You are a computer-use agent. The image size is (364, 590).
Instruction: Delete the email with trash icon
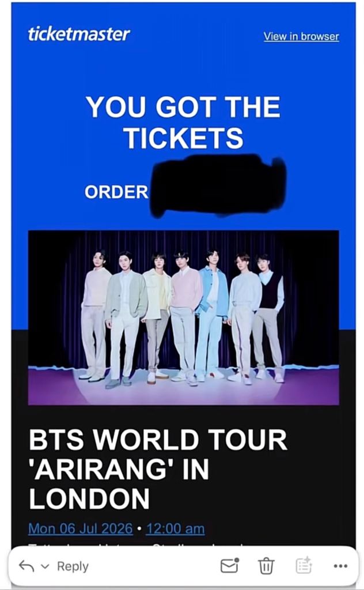click(266, 566)
